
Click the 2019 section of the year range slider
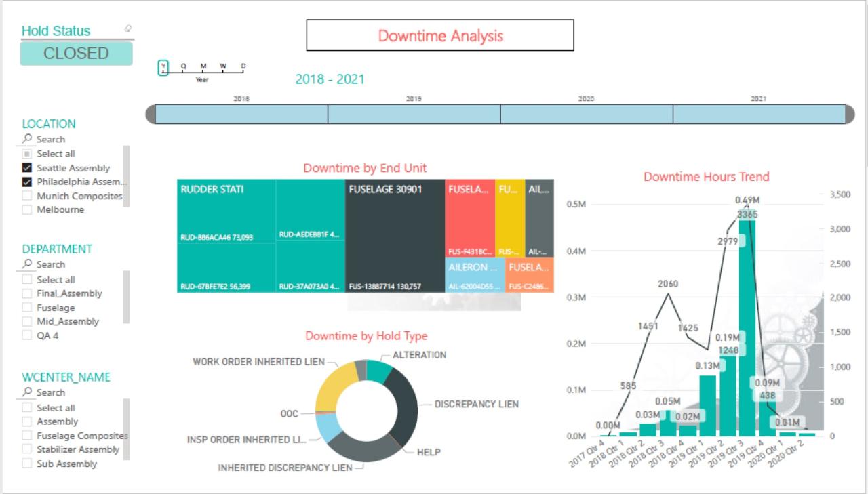(414, 114)
